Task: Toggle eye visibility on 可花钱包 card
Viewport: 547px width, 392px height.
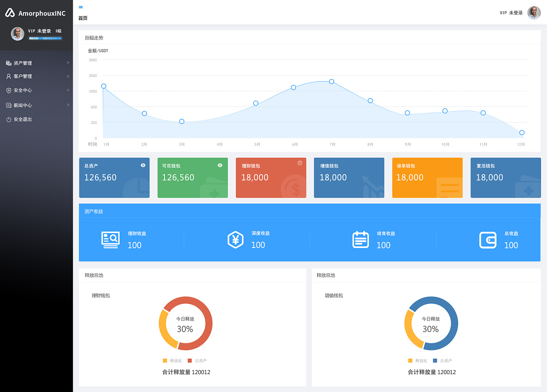Action: (x=220, y=165)
